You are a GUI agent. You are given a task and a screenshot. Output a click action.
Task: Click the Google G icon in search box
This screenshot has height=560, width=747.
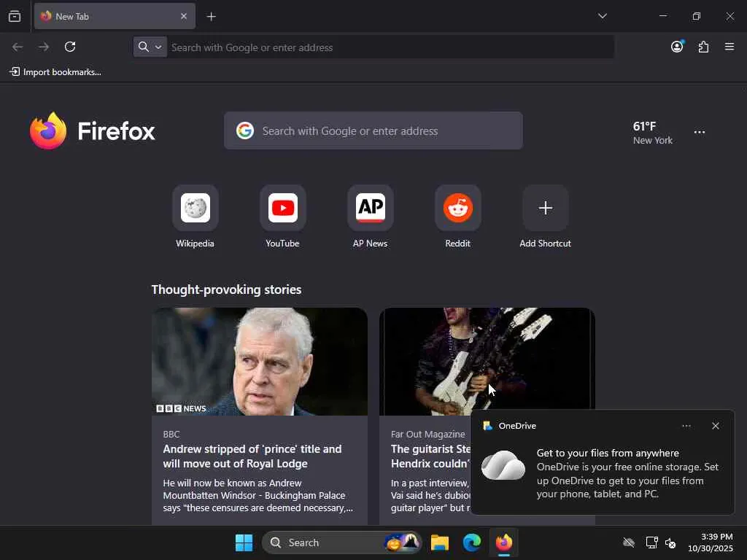pos(245,131)
